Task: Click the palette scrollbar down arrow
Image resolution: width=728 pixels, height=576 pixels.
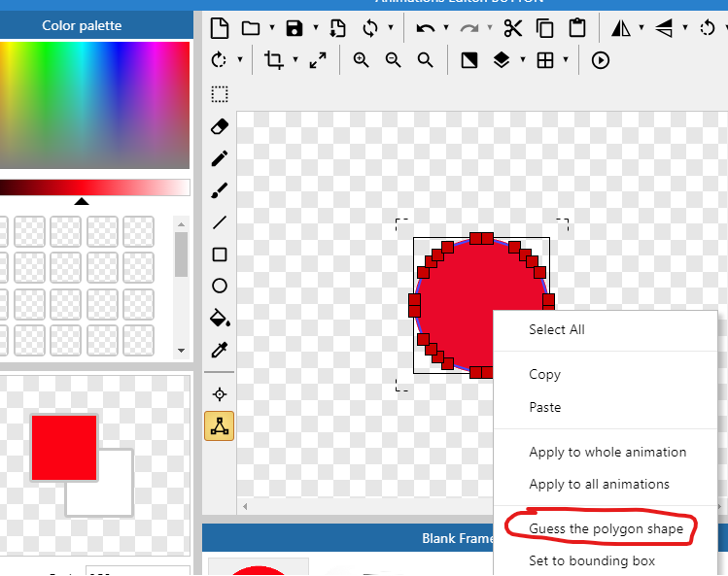Action: (x=182, y=351)
